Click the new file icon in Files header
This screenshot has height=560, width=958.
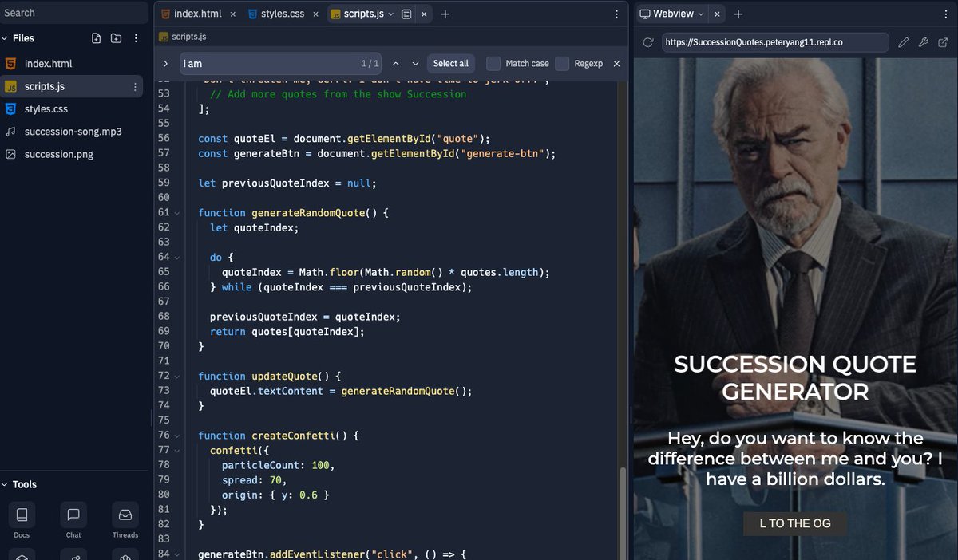[97, 38]
